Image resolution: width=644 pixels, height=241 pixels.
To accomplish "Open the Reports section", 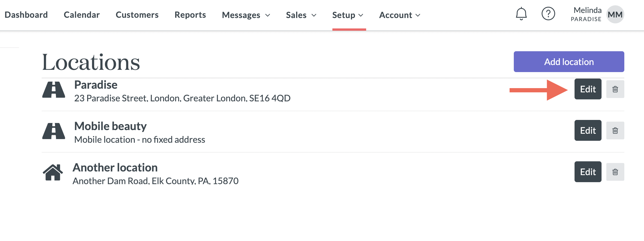I will click(190, 15).
